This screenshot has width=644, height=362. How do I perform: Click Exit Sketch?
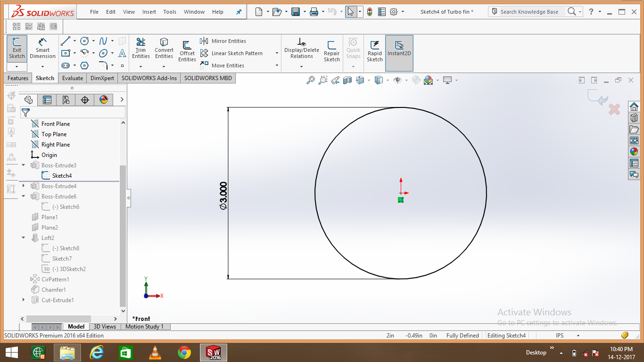(x=17, y=47)
